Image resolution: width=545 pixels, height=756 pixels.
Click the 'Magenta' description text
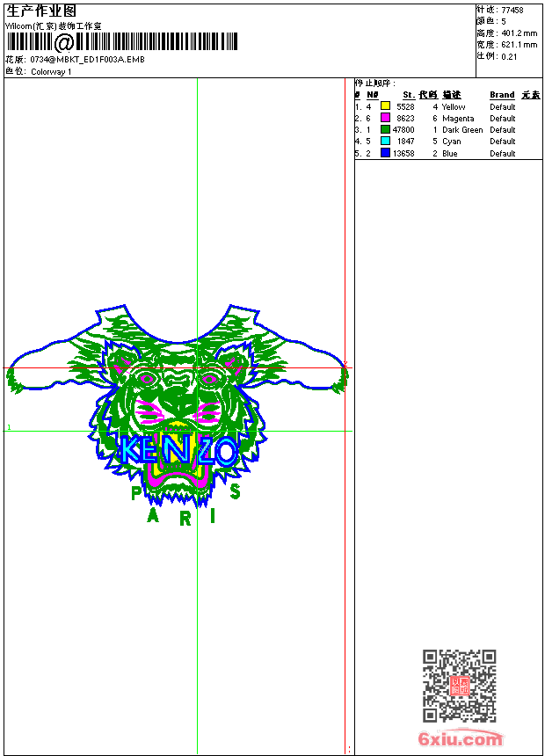click(458, 119)
